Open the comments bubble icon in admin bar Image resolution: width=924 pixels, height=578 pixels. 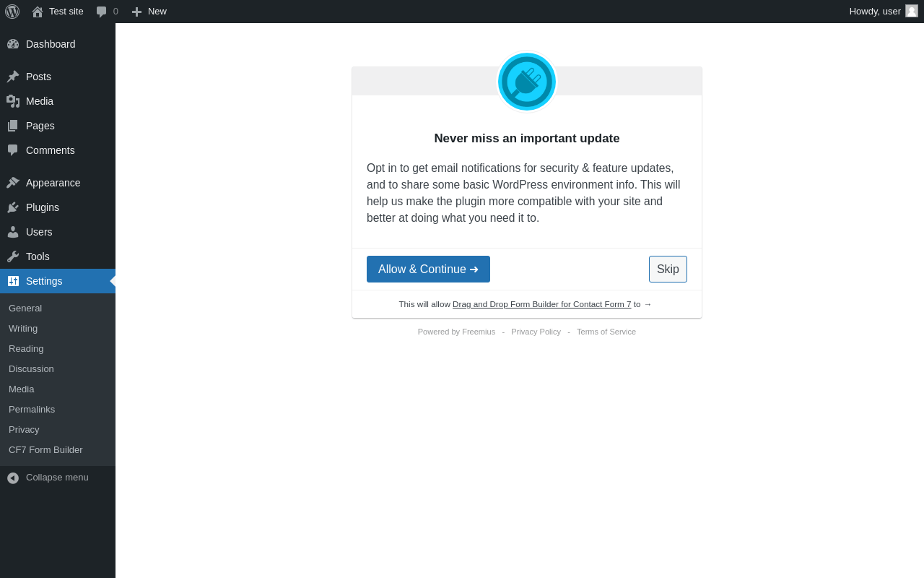coord(102,12)
